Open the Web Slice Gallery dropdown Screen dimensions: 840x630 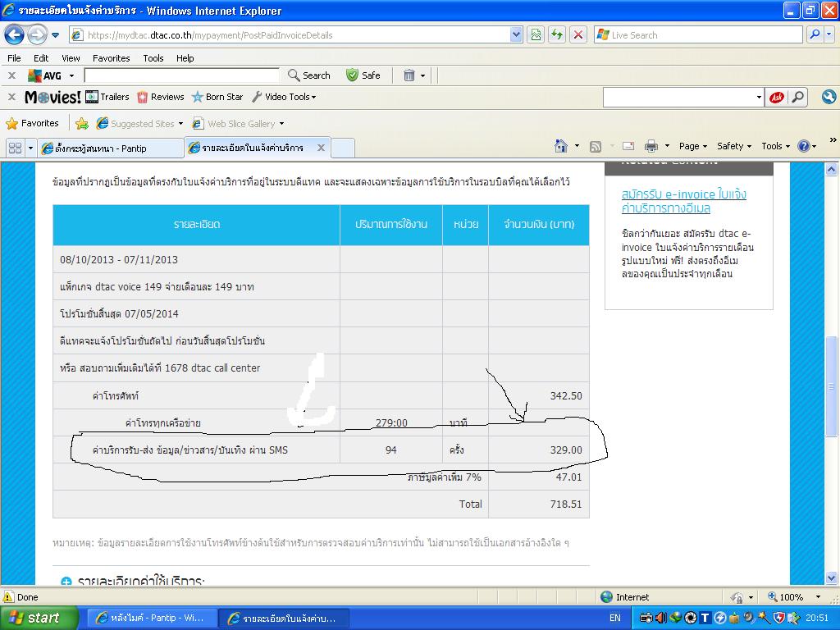(239, 124)
